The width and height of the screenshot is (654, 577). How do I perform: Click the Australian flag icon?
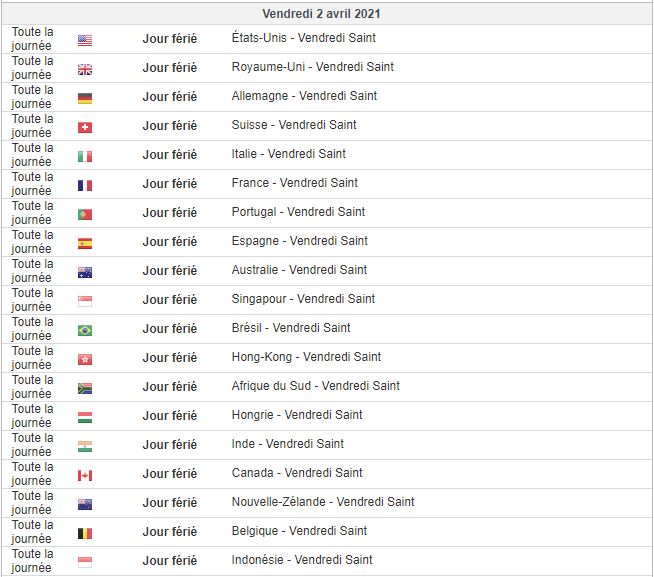point(85,272)
